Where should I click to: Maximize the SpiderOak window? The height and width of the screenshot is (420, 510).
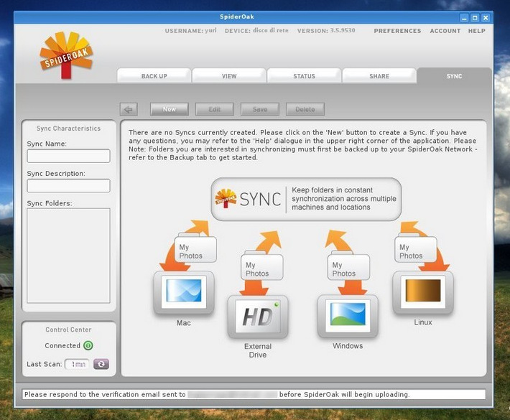click(x=475, y=18)
